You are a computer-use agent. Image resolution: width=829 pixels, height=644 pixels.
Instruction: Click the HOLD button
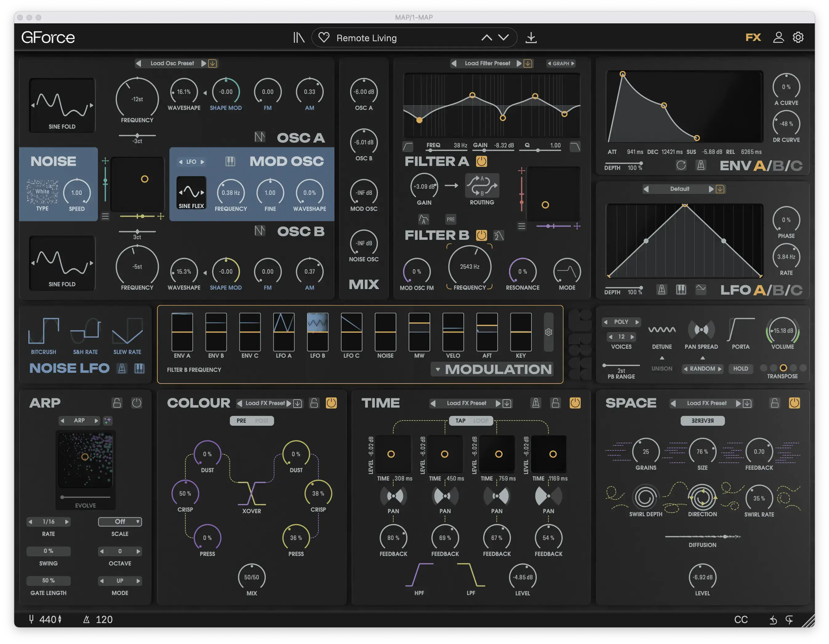click(x=741, y=369)
